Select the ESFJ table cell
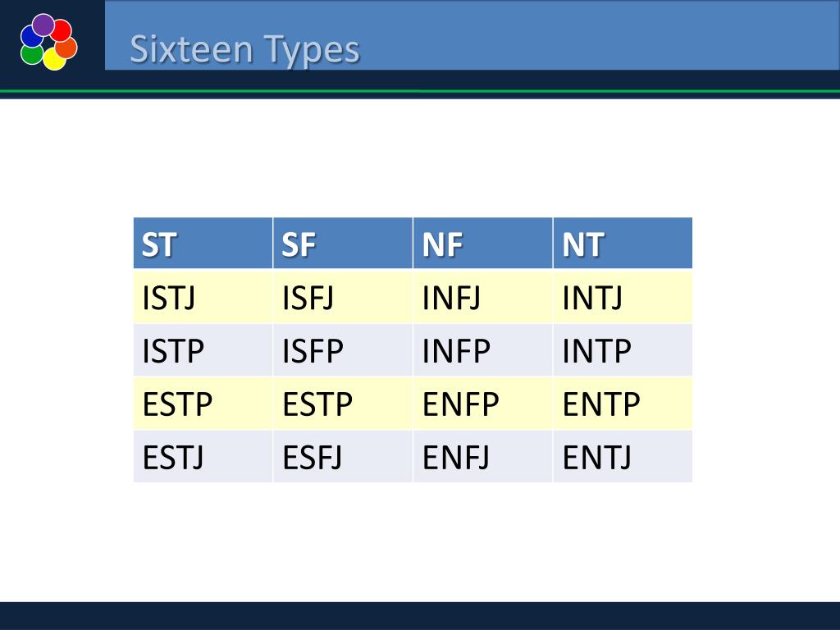840x630 pixels. pos(343,456)
